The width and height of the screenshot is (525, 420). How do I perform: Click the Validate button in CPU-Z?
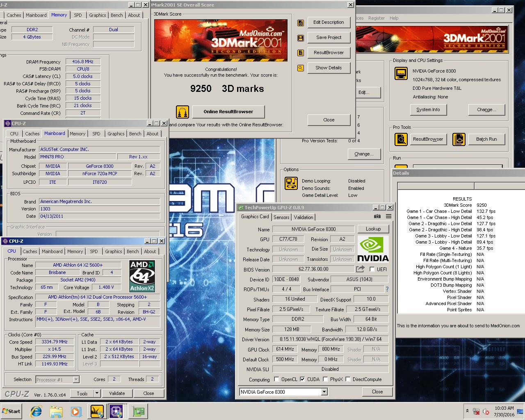(x=117, y=393)
